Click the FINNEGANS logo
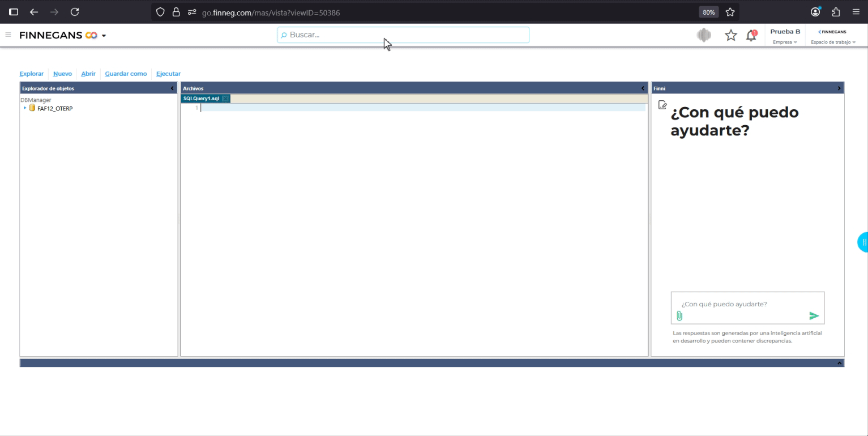This screenshot has width=868, height=436. point(58,35)
